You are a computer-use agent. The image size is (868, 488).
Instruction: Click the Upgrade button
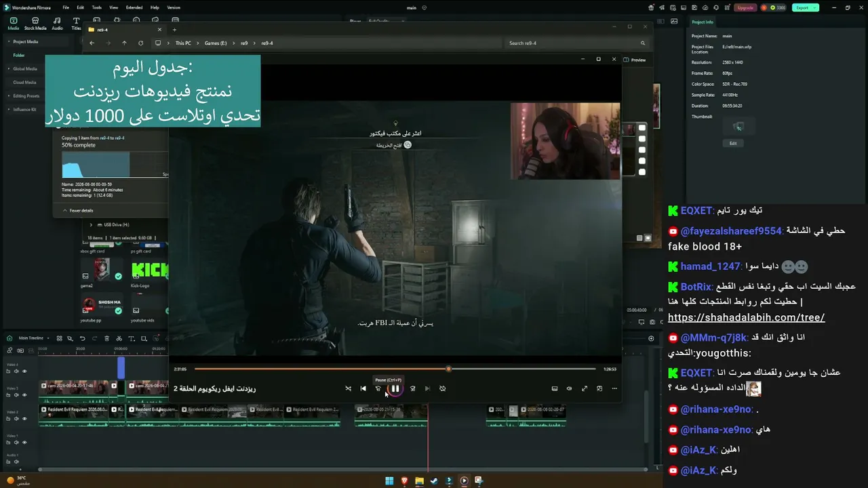coord(745,7)
